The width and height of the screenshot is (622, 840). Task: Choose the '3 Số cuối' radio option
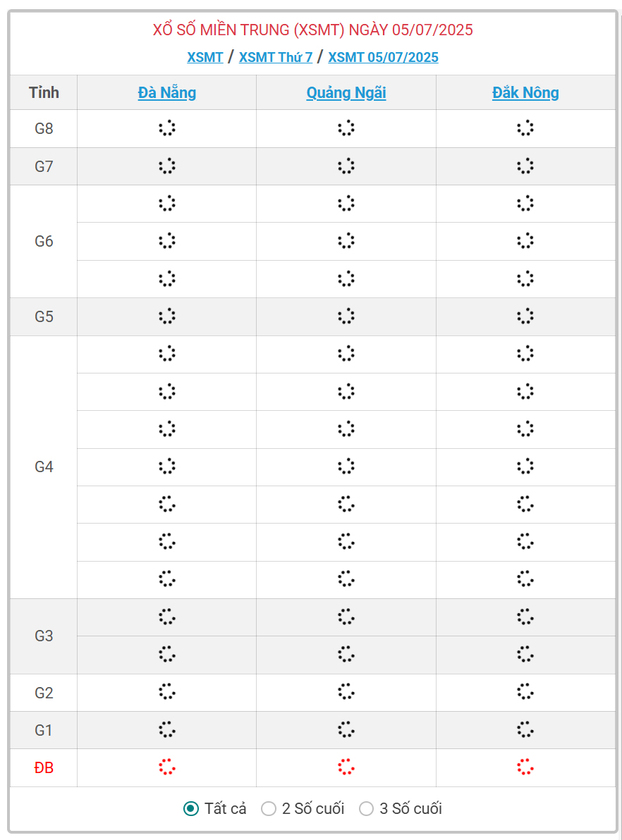coord(366,808)
